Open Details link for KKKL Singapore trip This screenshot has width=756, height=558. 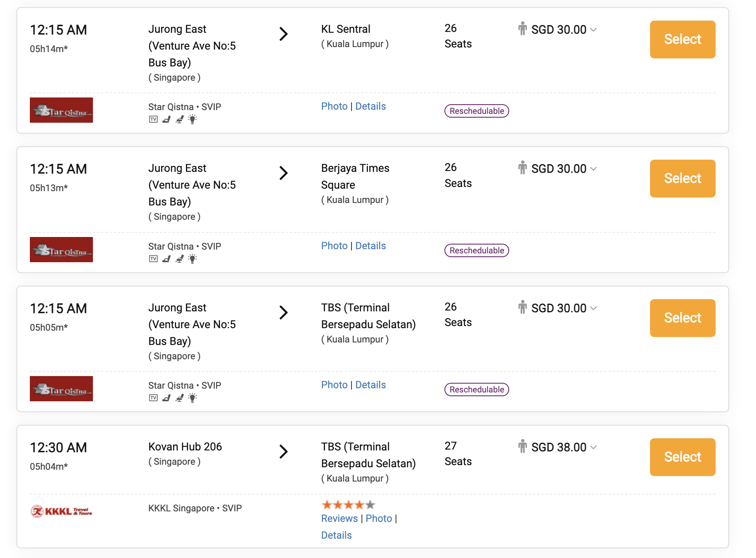[336, 535]
